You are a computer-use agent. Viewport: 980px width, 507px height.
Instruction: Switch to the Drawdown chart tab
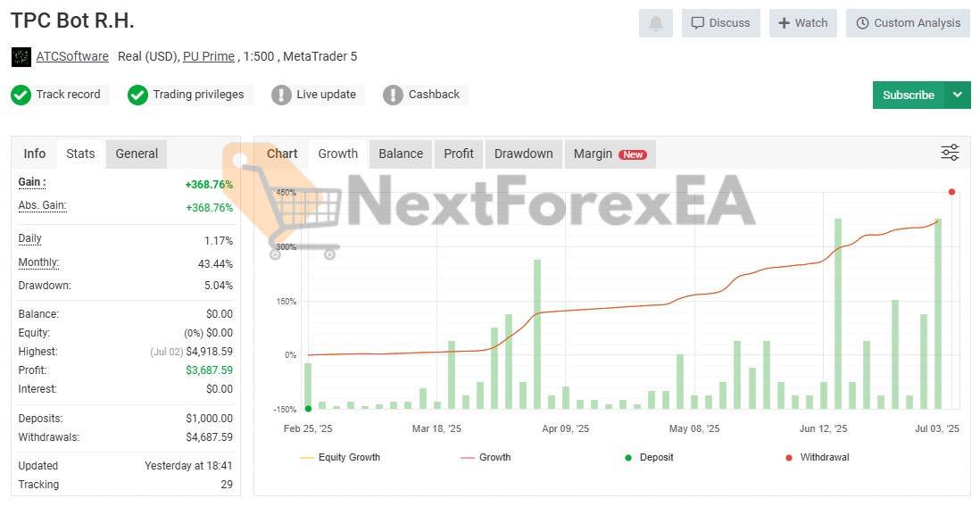point(523,154)
